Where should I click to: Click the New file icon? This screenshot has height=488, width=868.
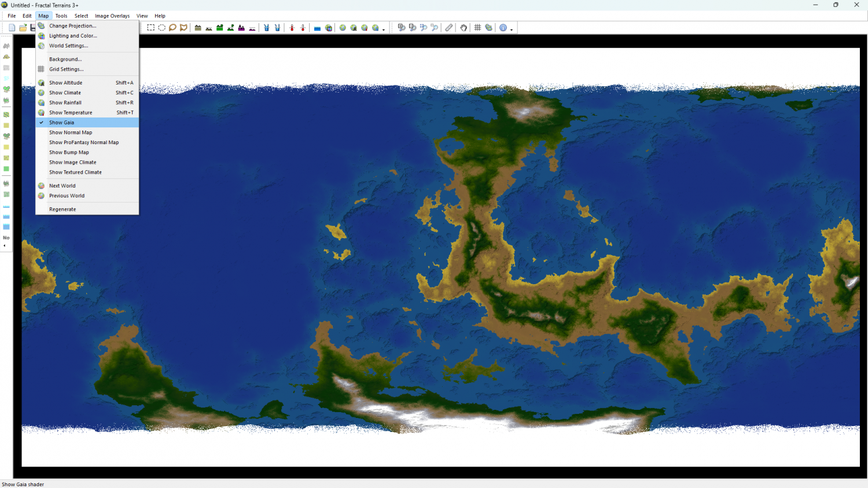click(x=12, y=28)
